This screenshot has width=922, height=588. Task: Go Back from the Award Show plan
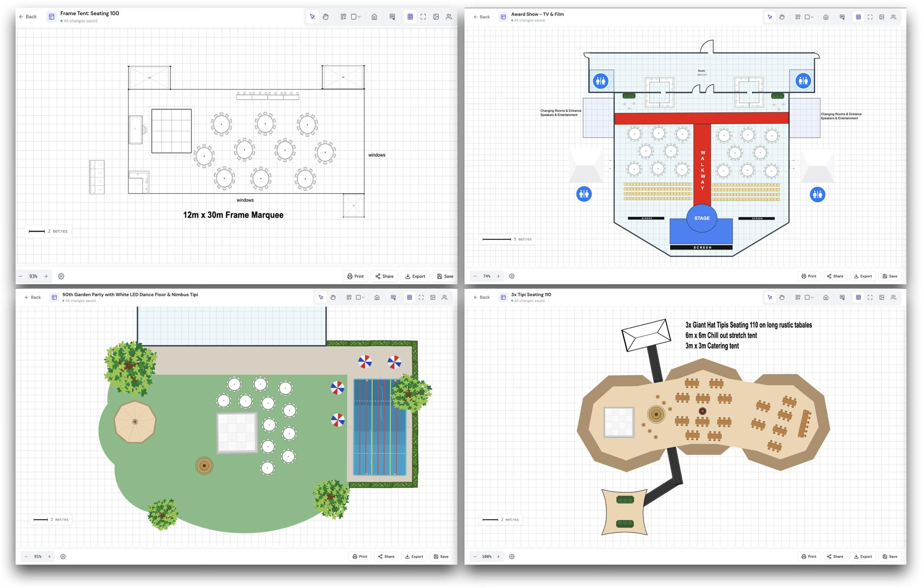(x=482, y=17)
